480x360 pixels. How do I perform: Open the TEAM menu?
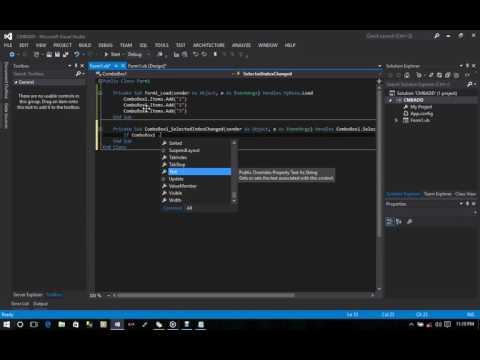pyautogui.click(x=126, y=45)
